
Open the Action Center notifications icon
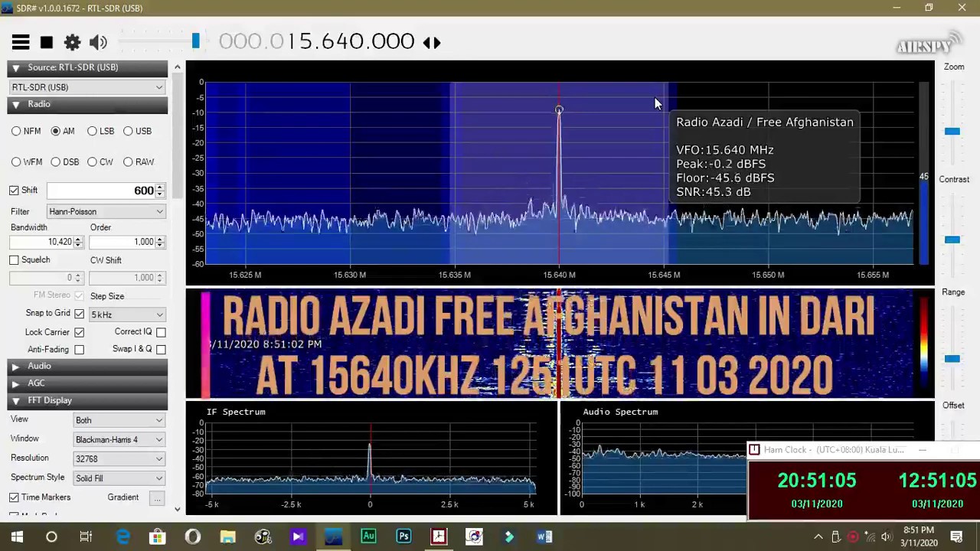(x=957, y=537)
